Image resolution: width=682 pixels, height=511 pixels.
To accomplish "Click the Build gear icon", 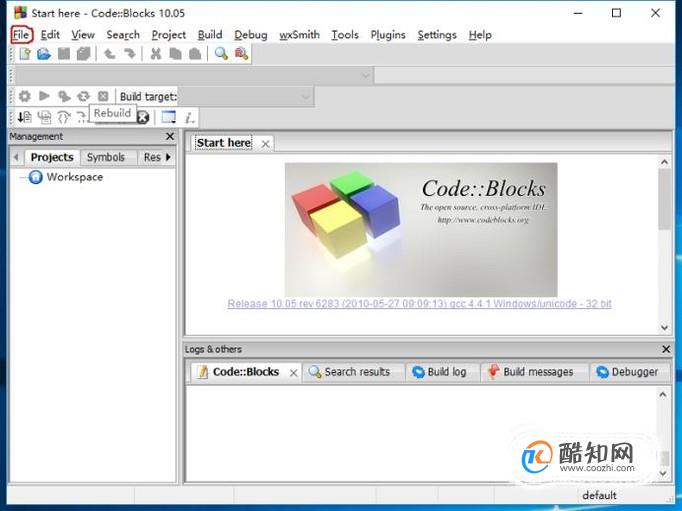I will point(25,96).
